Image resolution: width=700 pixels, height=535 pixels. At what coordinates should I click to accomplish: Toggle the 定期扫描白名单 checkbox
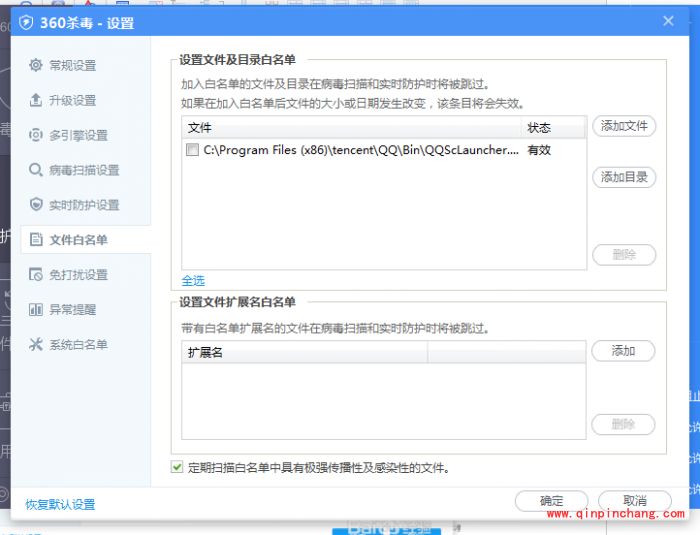tap(178, 467)
